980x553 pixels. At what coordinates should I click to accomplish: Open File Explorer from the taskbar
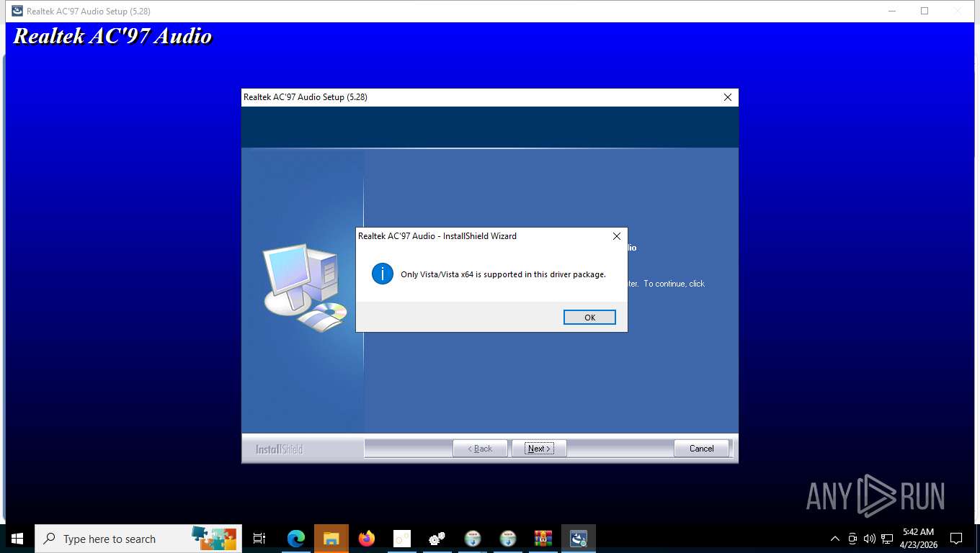(331, 539)
